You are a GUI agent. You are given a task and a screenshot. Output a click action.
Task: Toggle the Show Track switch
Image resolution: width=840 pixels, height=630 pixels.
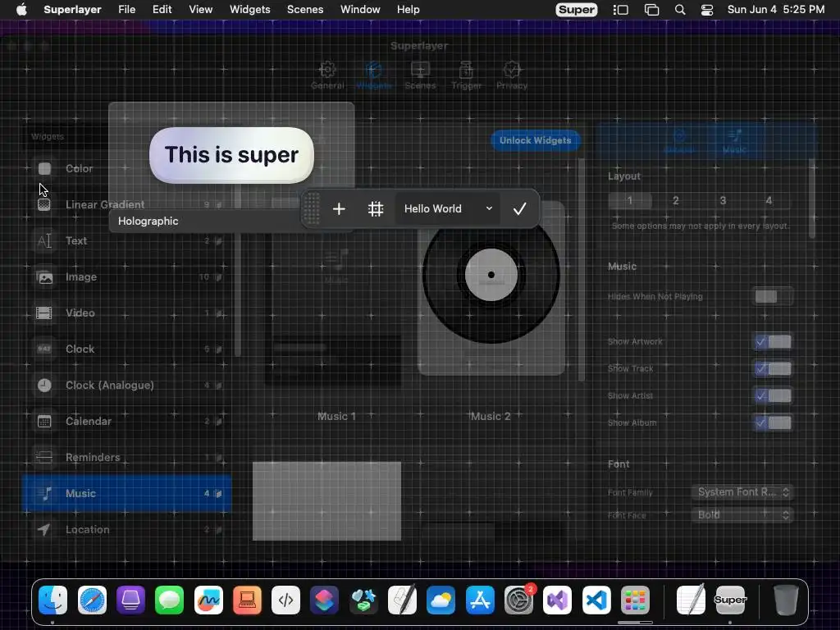773,368
